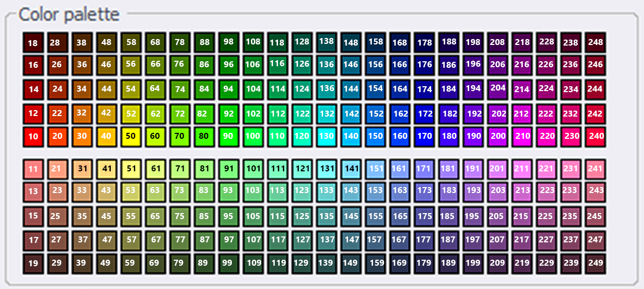Select the pastel swatch labeled 51
Screen dimensions: 644x289
(x=131, y=169)
